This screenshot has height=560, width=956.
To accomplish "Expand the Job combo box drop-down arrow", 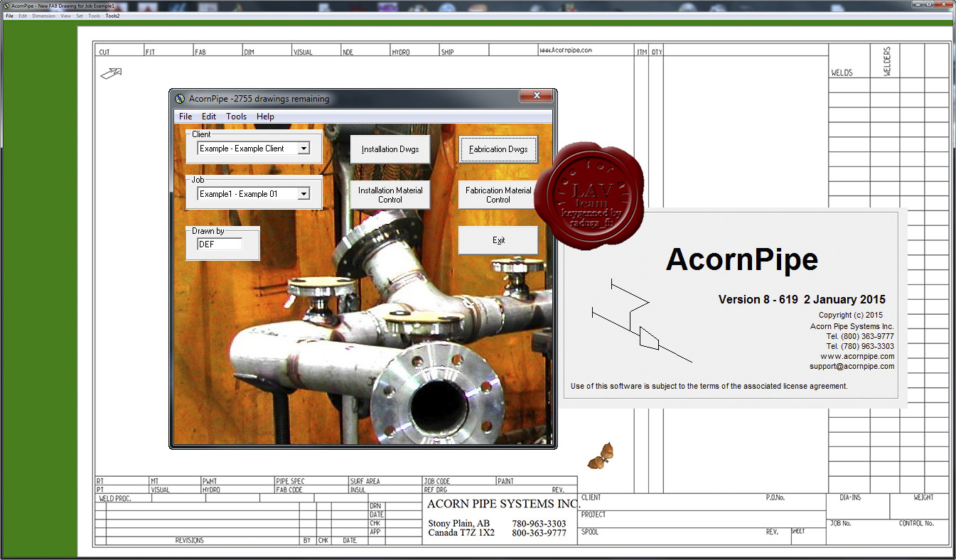I will [304, 193].
